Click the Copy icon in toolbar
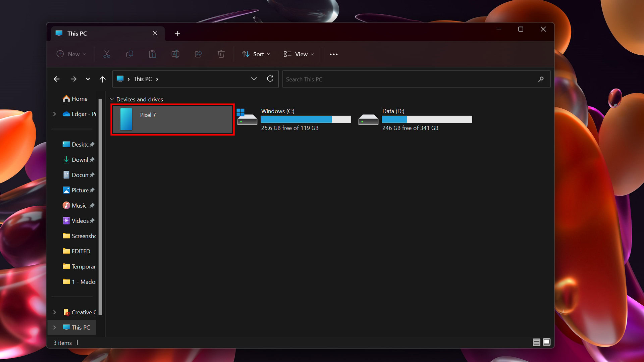Viewport: 644px width, 362px height. [129, 54]
